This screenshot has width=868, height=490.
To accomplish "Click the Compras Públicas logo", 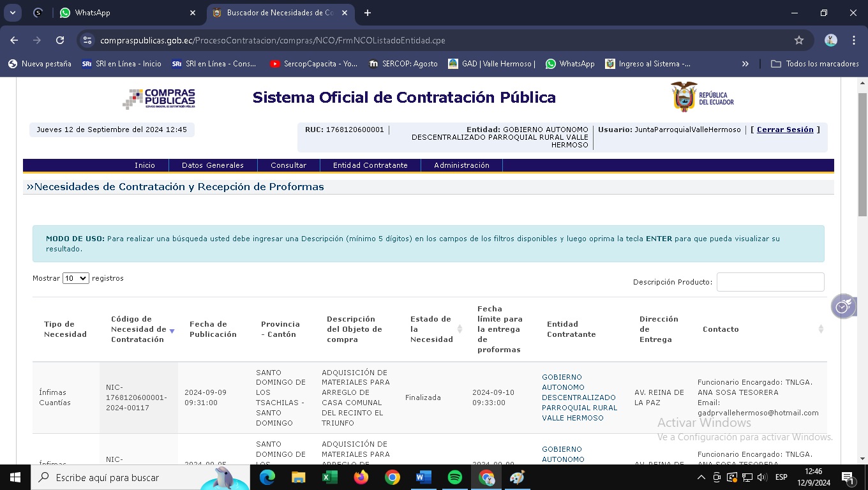I will click(159, 98).
